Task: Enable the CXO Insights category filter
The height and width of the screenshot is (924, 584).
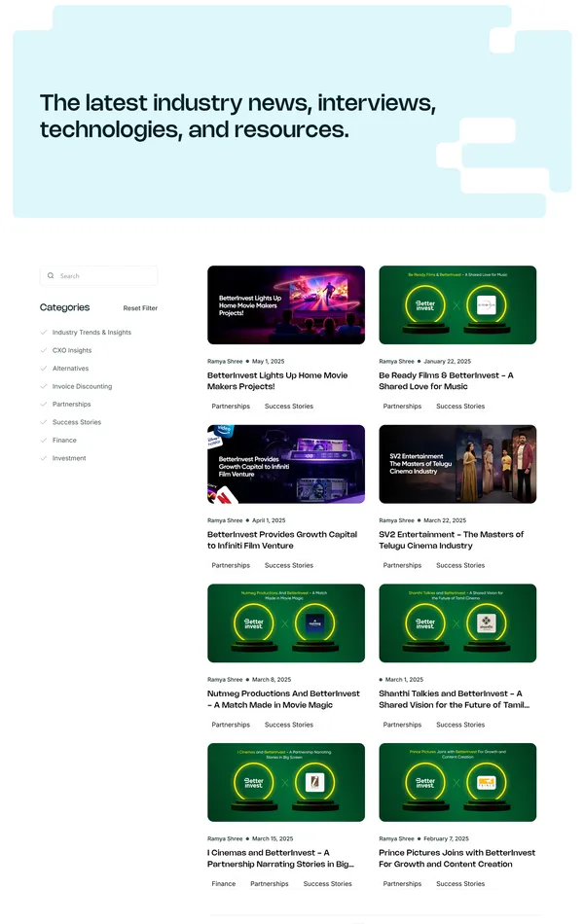Action: [x=44, y=350]
